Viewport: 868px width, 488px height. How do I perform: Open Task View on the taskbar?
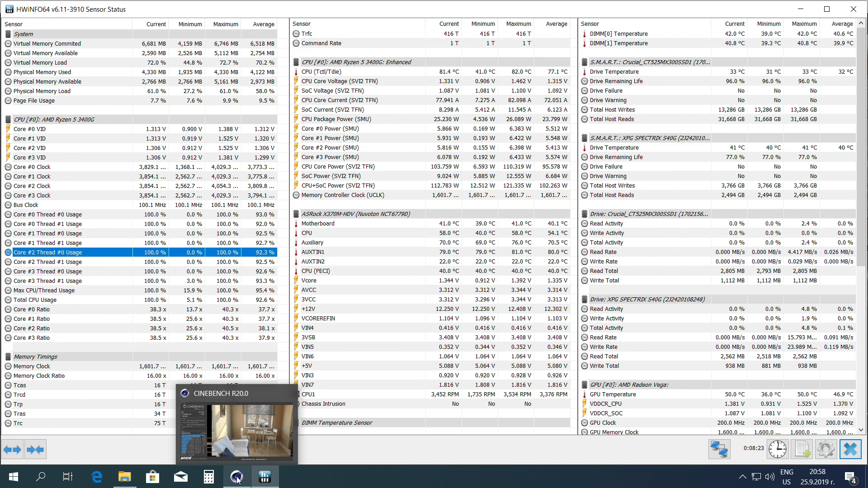pyautogui.click(x=68, y=477)
